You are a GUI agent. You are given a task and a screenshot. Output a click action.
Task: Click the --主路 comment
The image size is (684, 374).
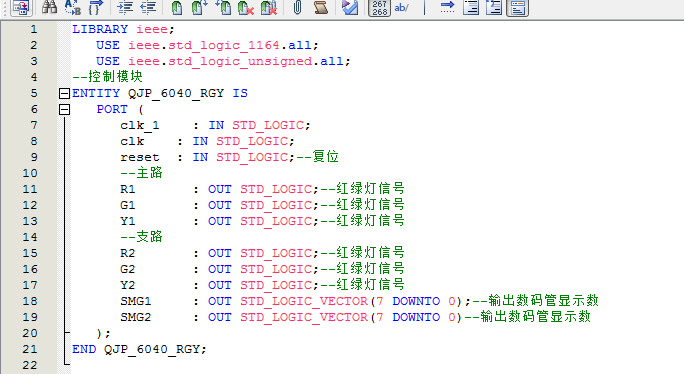(x=141, y=173)
